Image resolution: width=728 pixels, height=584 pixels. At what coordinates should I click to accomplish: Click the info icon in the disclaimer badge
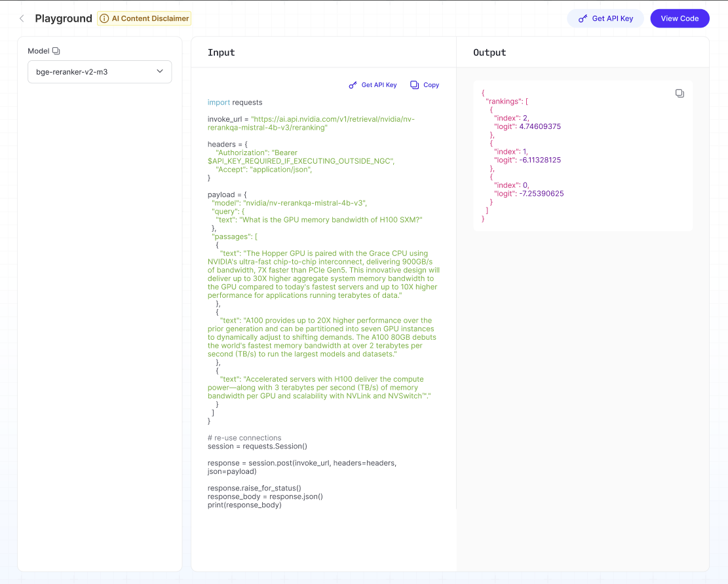tap(104, 18)
